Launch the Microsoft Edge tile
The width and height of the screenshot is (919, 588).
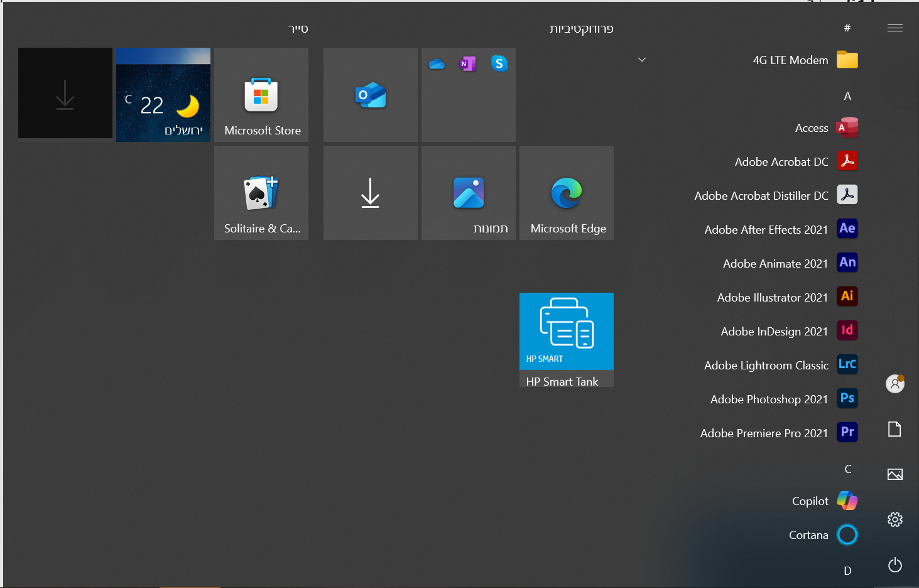pyautogui.click(x=567, y=193)
